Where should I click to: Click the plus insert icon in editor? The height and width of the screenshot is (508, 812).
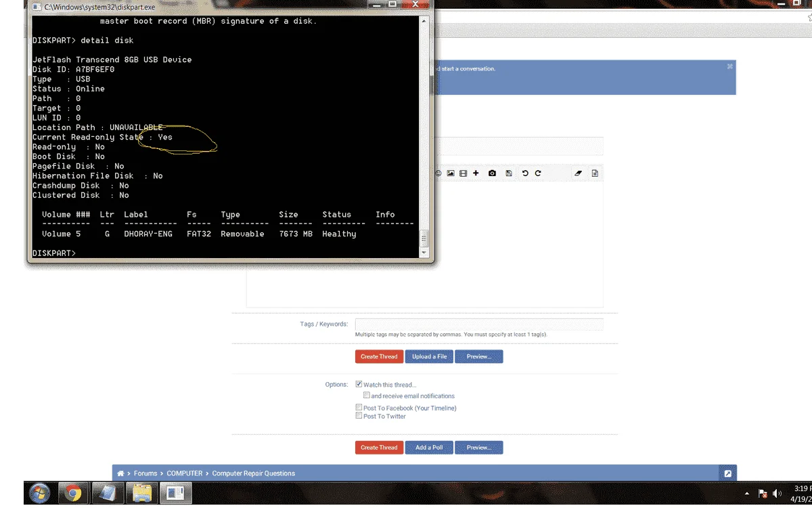click(x=476, y=173)
